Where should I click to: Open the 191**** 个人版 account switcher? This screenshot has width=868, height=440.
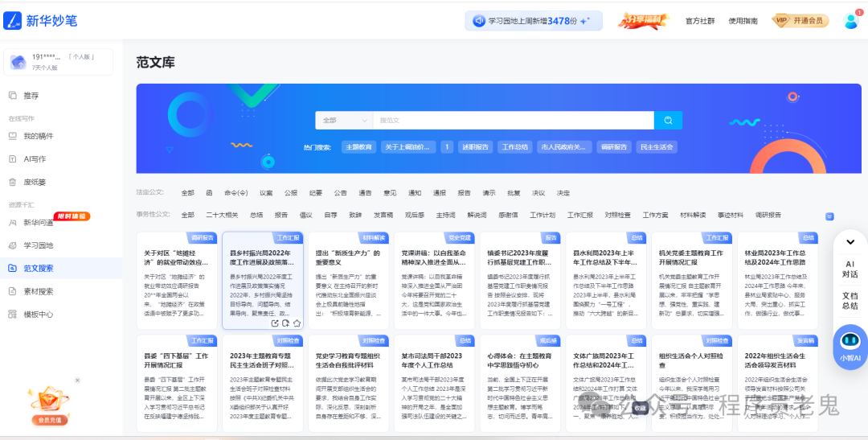(58, 61)
